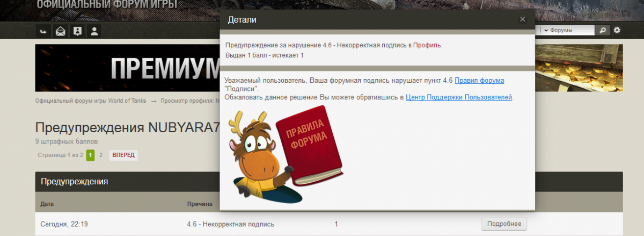Go to Официальный форум игры World of Tanks breadcrumb
Screen dimensions: 644x236
click(91, 101)
